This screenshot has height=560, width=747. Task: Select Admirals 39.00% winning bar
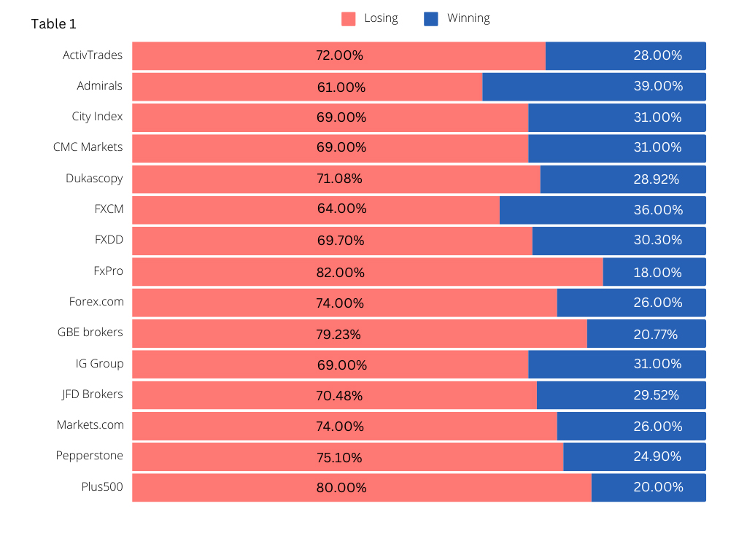tap(594, 87)
